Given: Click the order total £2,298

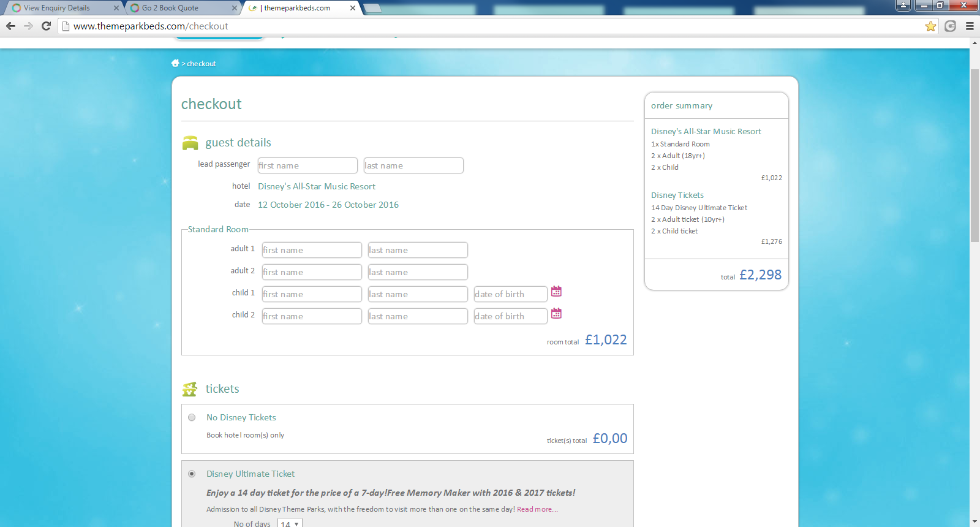Looking at the screenshot, I should point(760,275).
